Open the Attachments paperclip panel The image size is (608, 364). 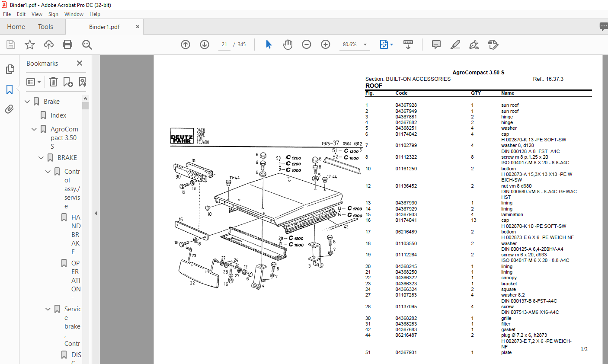coord(10,109)
